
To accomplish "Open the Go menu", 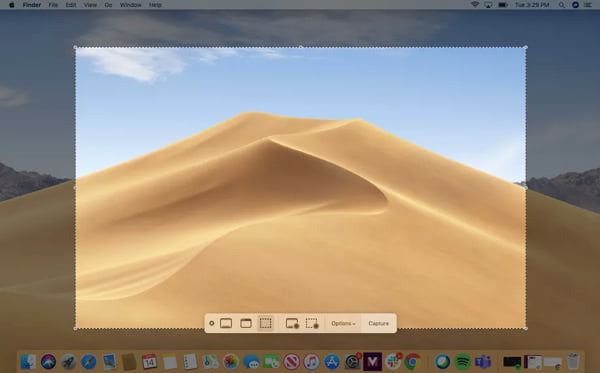I will click(108, 5).
